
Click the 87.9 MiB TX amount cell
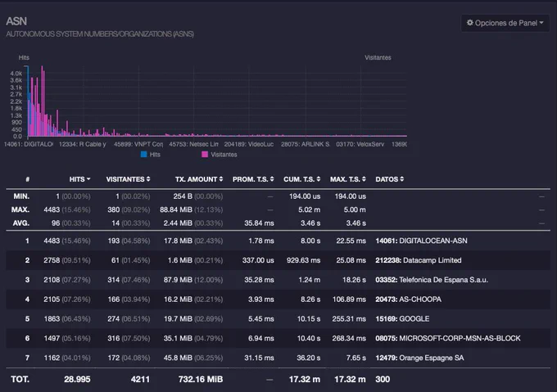(193, 280)
